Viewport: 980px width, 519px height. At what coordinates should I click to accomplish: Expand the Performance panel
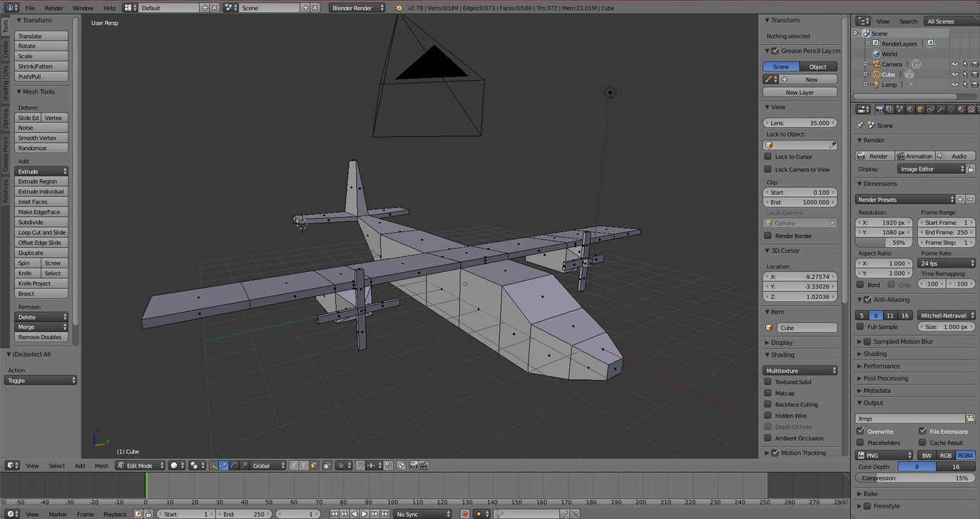[882, 366]
